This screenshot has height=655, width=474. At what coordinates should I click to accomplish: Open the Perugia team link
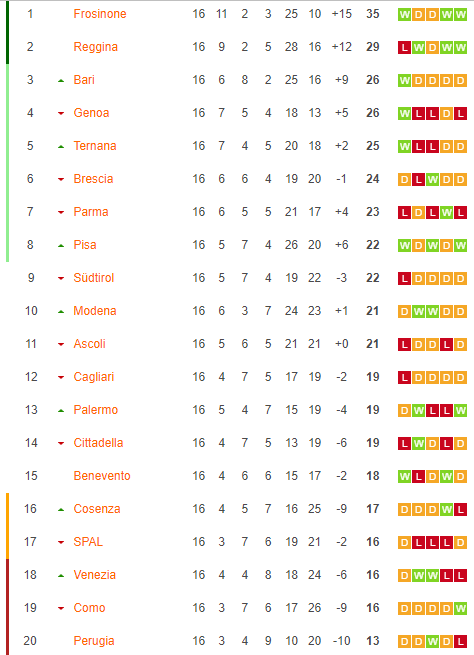coord(94,641)
